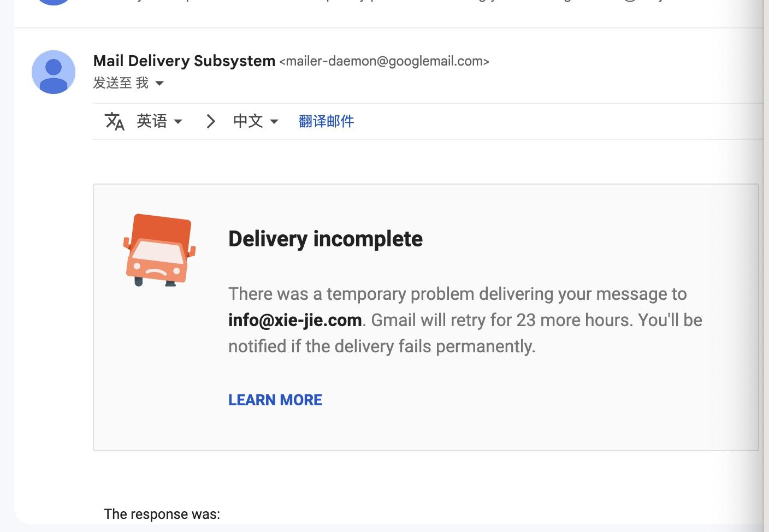
Task: Click the 翻译邮件 translate message link
Action: point(327,121)
